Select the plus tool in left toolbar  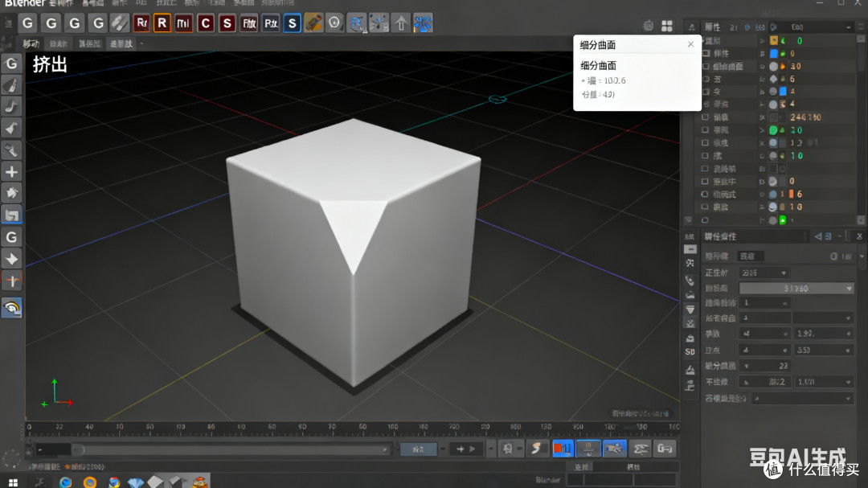point(11,172)
